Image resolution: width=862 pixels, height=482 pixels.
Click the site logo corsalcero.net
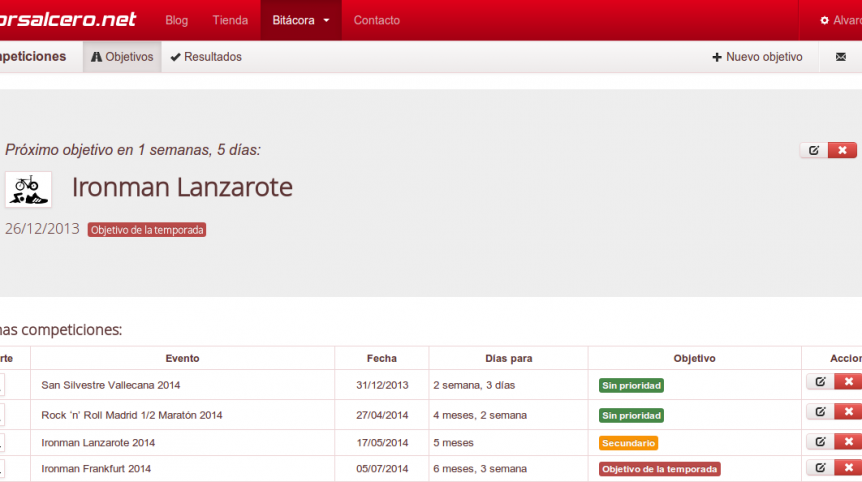point(68,19)
